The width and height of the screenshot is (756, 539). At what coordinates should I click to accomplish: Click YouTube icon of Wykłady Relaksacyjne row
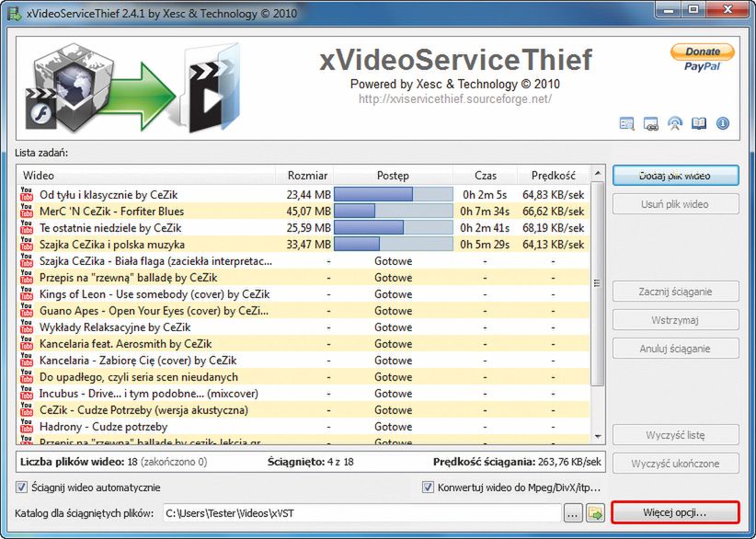[27, 327]
